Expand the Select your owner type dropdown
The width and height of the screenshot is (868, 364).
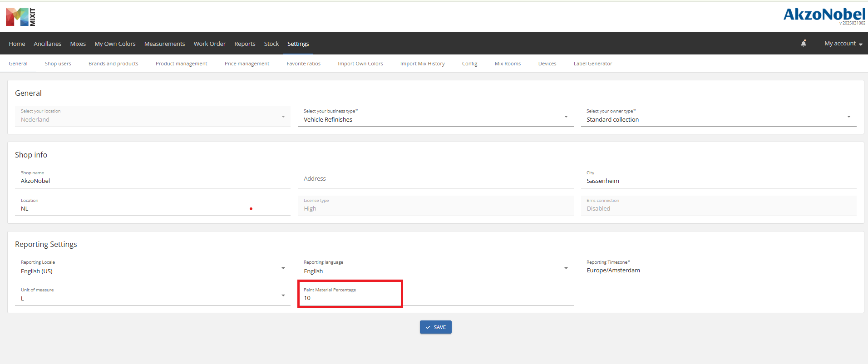[x=719, y=116]
